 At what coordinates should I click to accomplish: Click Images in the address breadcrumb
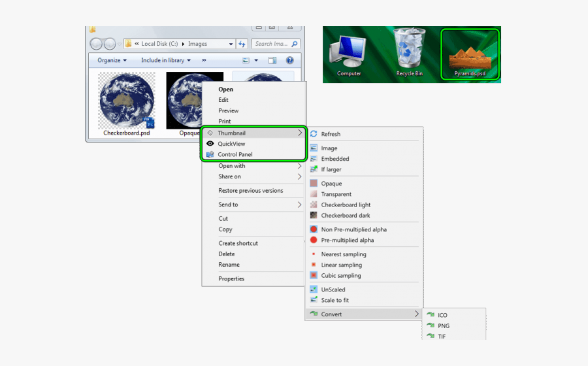pos(197,44)
